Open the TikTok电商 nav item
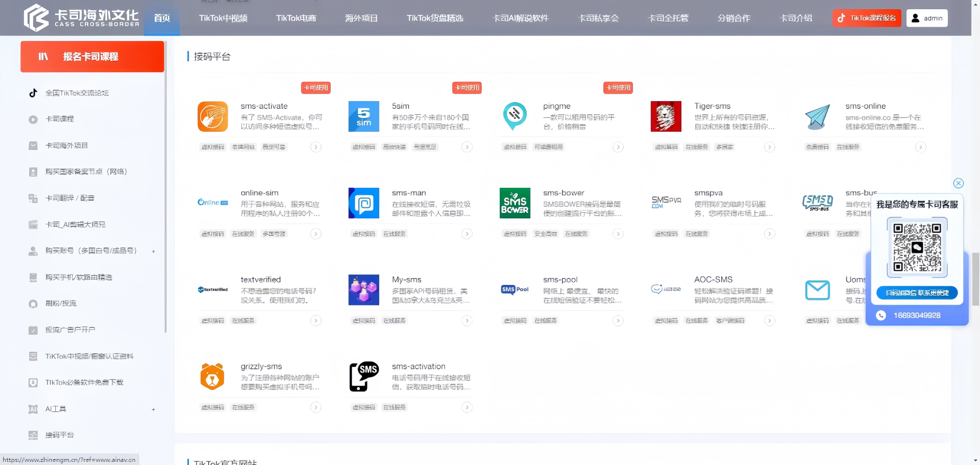 point(296,18)
